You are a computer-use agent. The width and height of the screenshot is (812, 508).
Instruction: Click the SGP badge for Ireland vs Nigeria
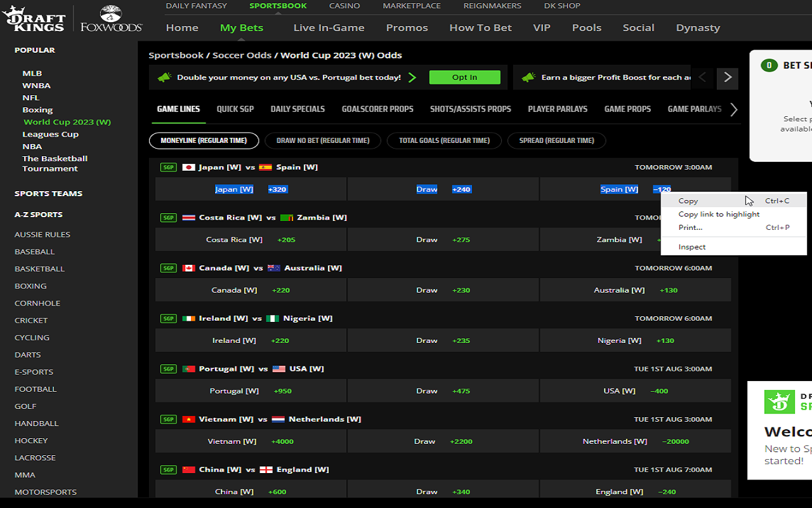coord(168,318)
